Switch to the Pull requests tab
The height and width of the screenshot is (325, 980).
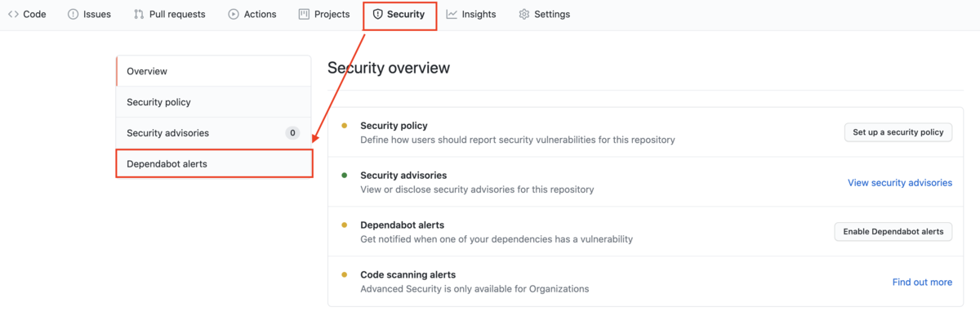(x=170, y=14)
